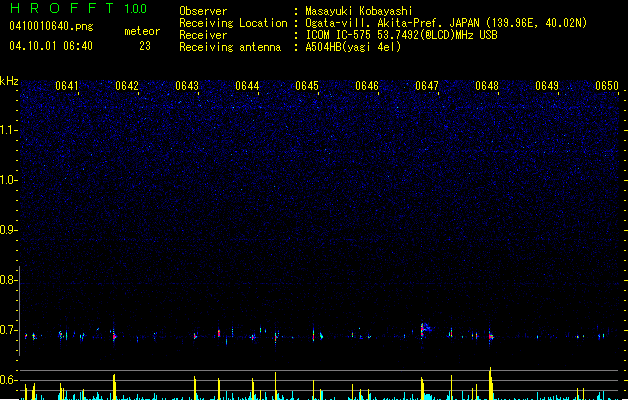Click the 0.9 kHz axis label
The height and width of the screenshot is (400, 629).
click(x=8, y=230)
